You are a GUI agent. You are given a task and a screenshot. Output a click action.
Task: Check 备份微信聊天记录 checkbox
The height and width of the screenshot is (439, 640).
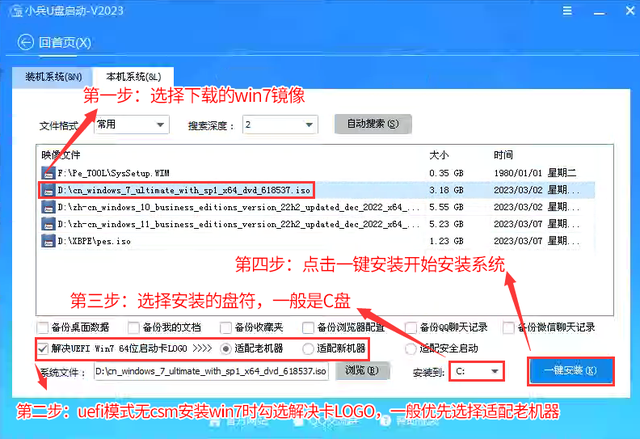tap(509, 328)
